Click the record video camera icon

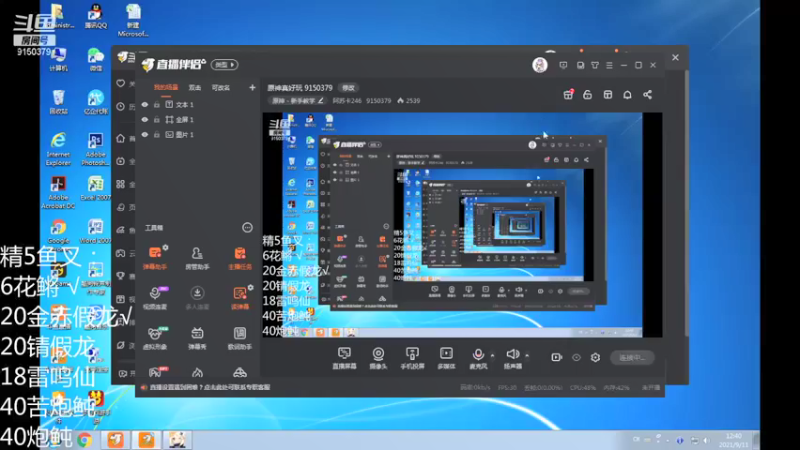coord(557,357)
